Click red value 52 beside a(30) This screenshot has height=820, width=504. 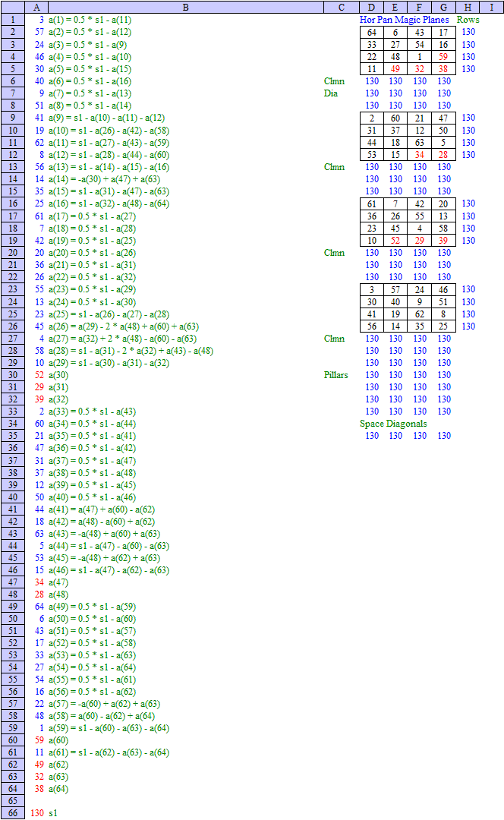(x=39, y=375)
